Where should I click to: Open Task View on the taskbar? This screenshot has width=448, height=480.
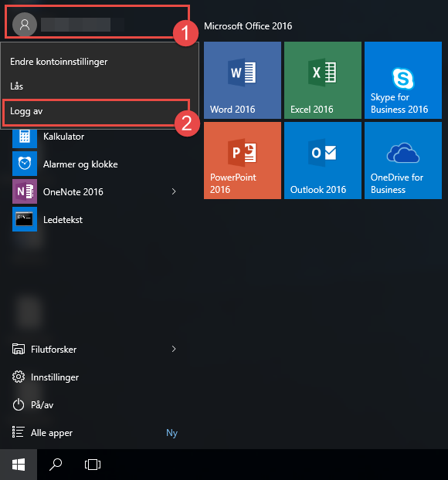pyautogui.click(x=93, y=465)
